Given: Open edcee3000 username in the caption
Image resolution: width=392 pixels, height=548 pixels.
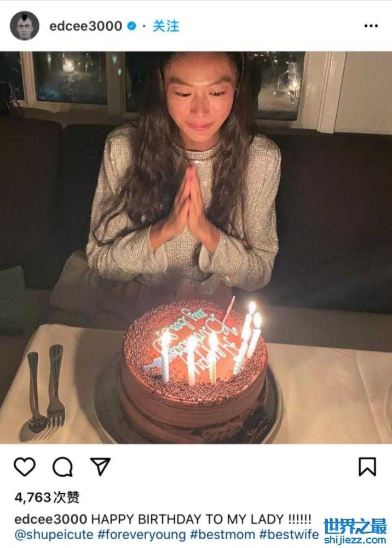Looking at the screenshot, I should (x=50, y=519).
